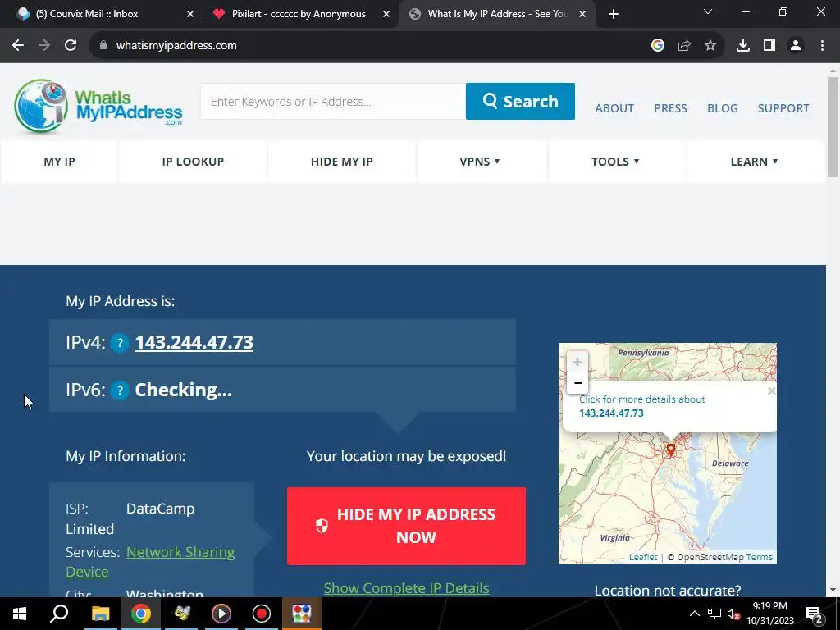Click the browser forward arrow
Image resolution: width=840 pixels, height=630 pixels.
coord(44,46)
